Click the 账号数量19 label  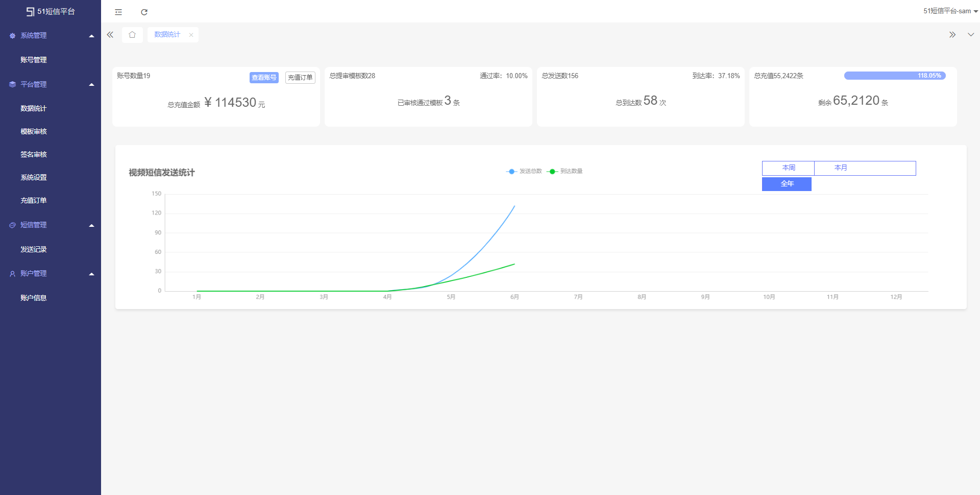pos(134,76)
